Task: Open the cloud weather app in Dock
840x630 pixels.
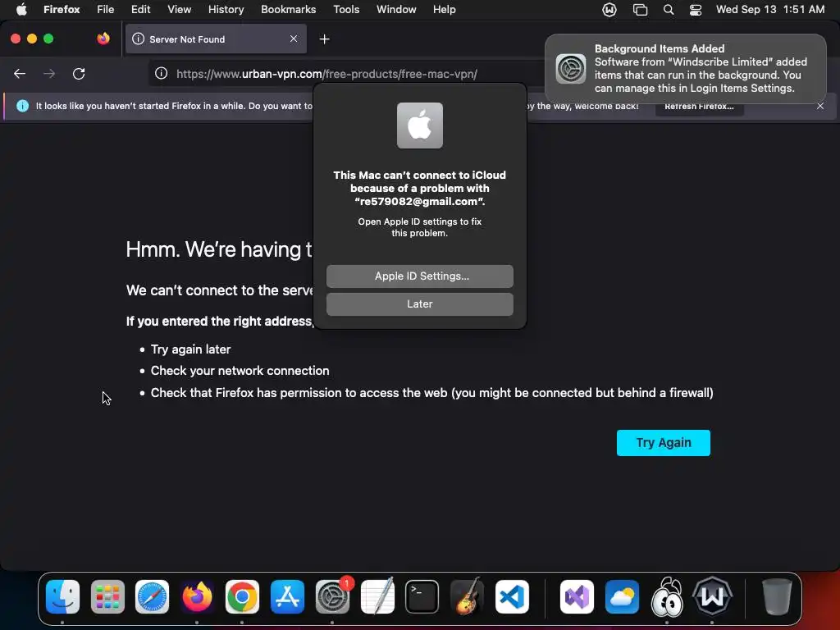Action: tap(622, 596)
